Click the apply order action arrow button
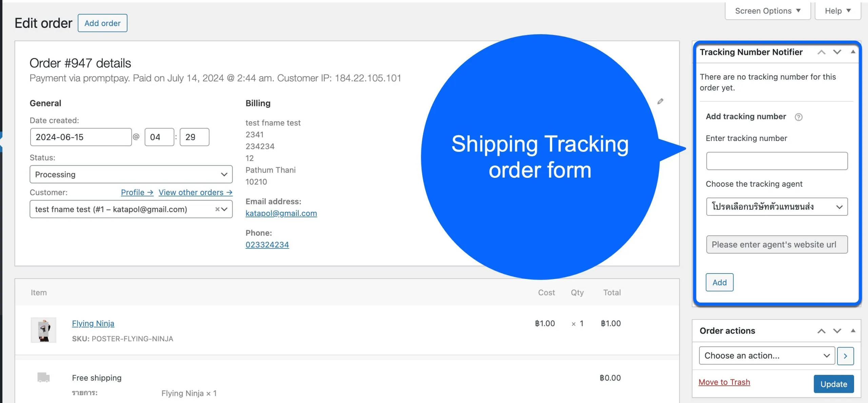This screenshot has width=868, height=403. click(x=845, y=356)
